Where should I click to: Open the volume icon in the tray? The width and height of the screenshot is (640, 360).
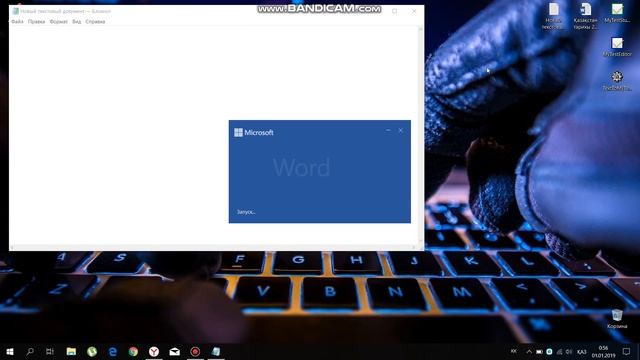[x=569, y=351]
